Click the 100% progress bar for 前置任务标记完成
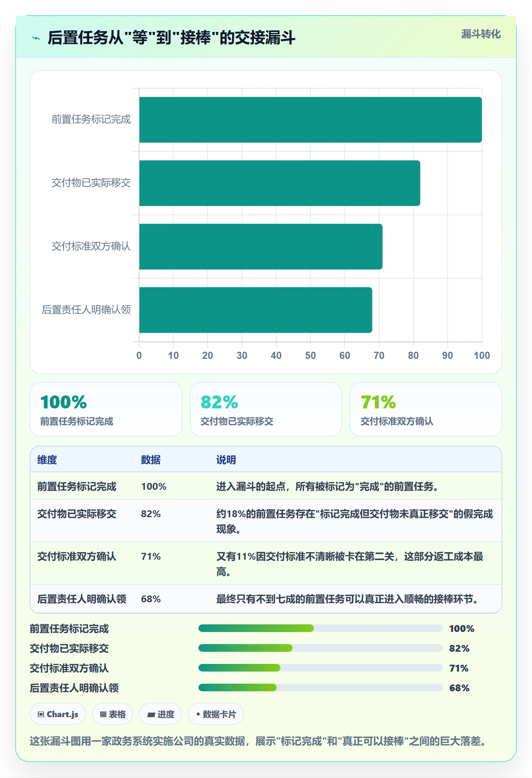 click(321, 628)
